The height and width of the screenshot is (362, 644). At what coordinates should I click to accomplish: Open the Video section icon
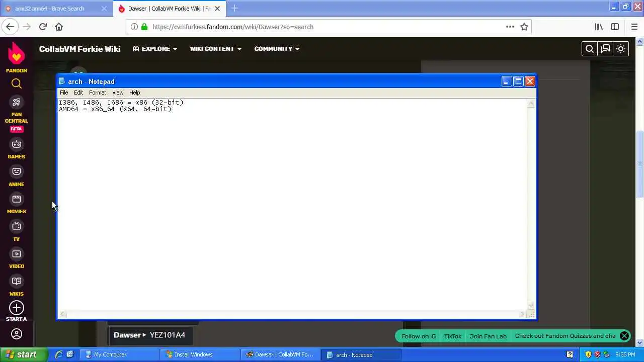(x=17, y=254)
